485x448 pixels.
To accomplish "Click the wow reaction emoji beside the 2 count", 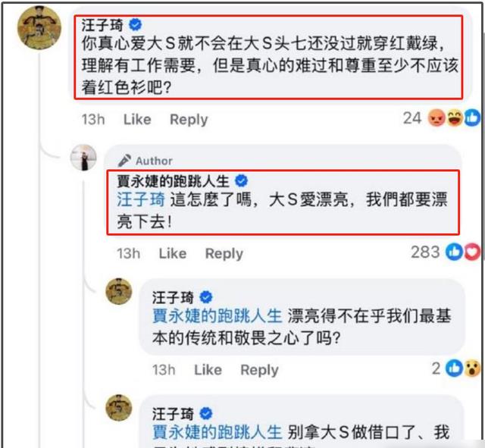I will (472, 368).
